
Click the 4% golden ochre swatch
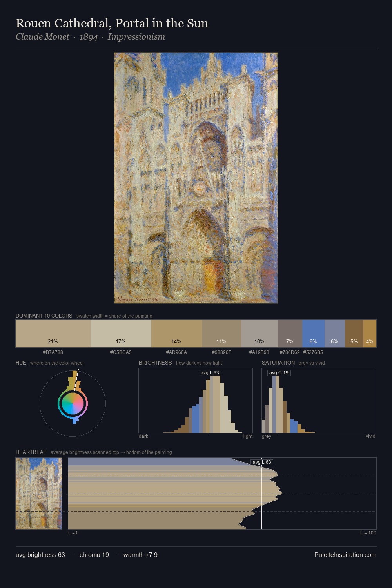tap(370, 334)
